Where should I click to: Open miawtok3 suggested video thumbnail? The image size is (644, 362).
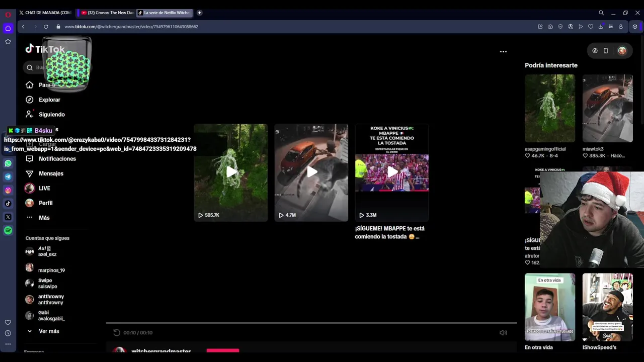tap(608, 108)
